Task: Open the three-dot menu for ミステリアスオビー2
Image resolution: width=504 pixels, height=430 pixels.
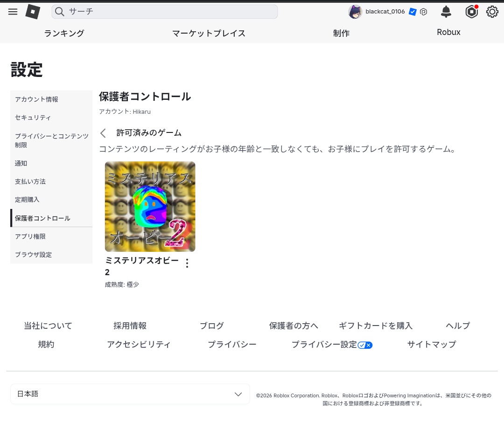Action: (x=187, y=263)
